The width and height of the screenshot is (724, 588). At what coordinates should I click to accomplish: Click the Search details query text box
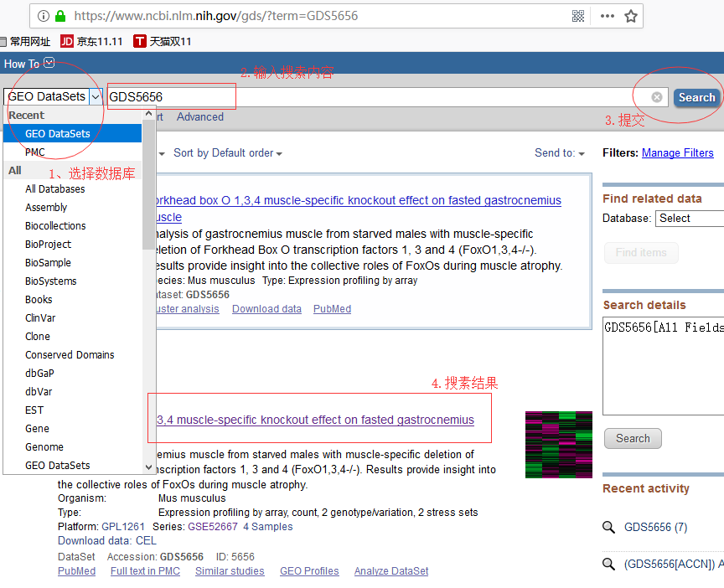tap(663, 366)
